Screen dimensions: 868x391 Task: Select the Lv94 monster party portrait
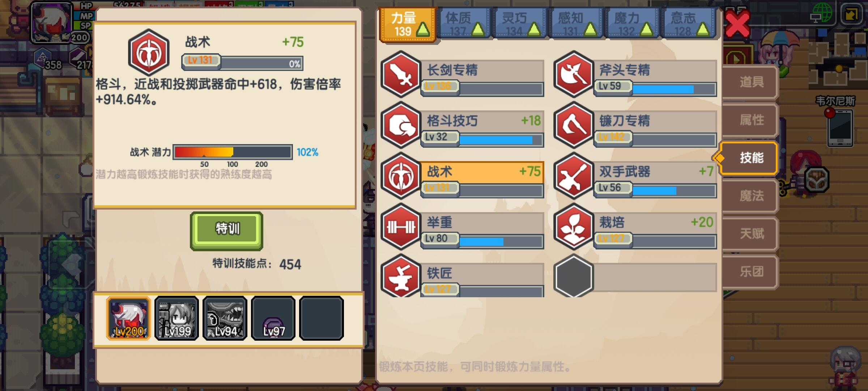tap(225, 318)
